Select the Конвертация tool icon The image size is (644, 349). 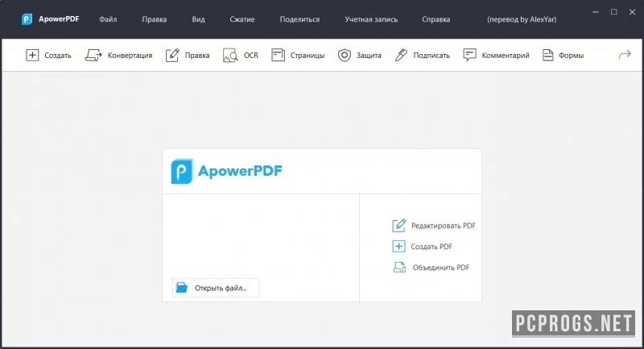tap(93, 55)
